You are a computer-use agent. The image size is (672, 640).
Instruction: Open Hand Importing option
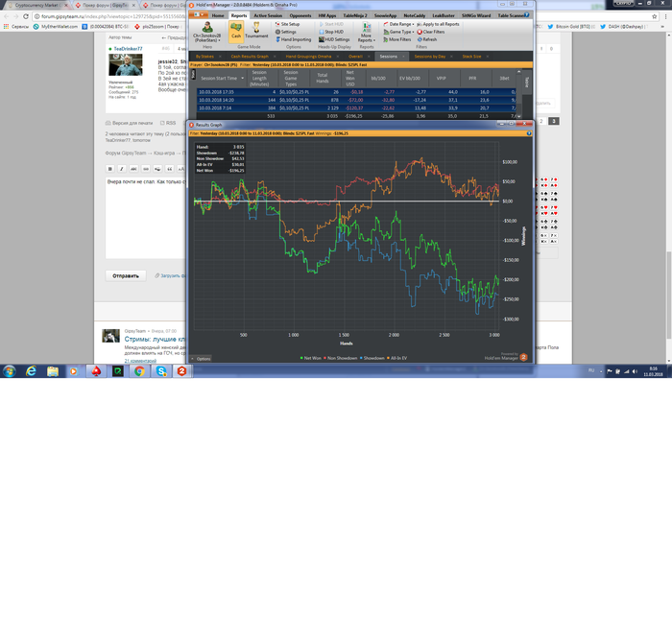(293, 39)
